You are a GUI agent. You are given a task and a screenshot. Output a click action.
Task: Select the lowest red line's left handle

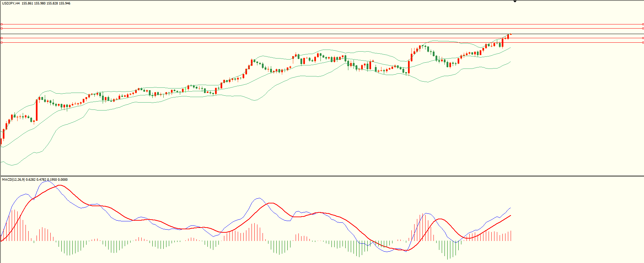tap(2, 42)
